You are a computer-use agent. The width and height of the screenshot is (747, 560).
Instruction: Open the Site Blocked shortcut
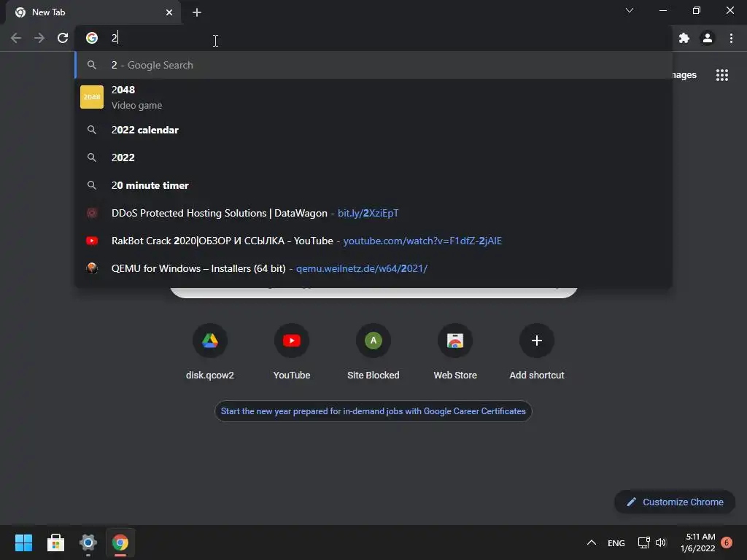tap(373, 351)
